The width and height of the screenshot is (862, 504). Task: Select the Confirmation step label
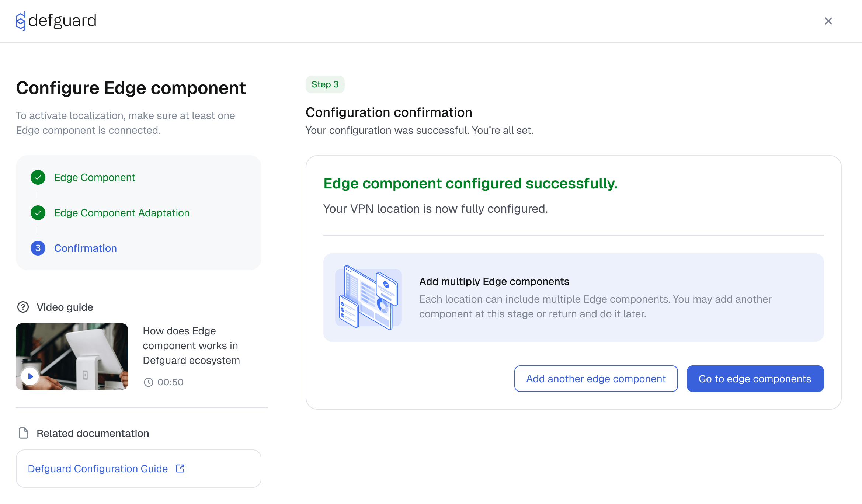coord(86,248)
